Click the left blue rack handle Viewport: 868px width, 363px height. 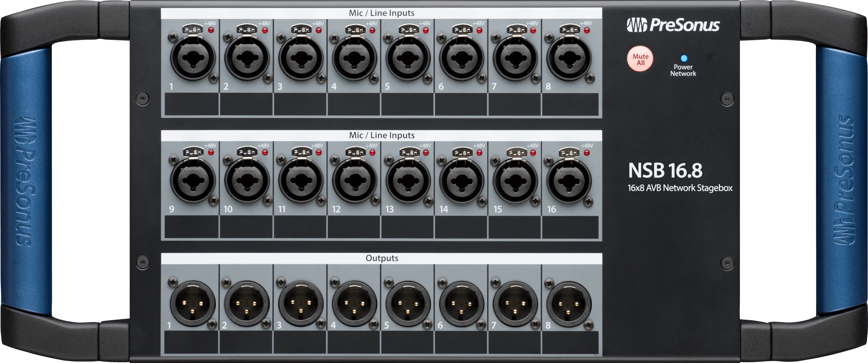click(27, 182)
